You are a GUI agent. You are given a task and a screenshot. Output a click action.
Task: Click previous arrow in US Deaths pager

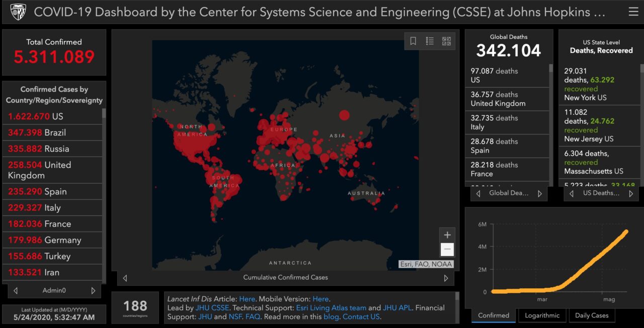572,193
